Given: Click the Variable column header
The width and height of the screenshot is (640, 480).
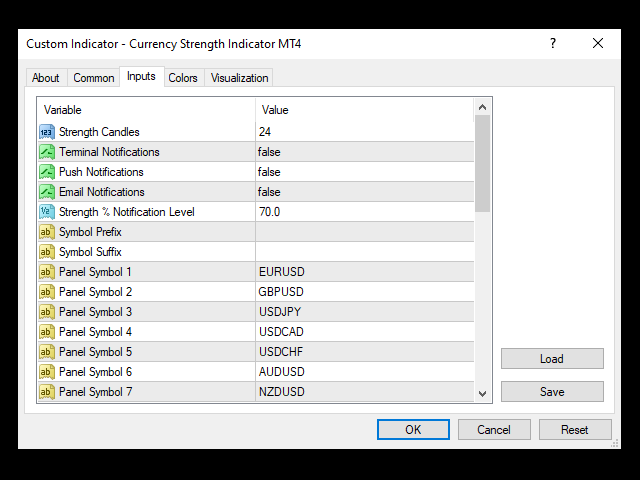Looking at the screenshot, I should (147, 110).
